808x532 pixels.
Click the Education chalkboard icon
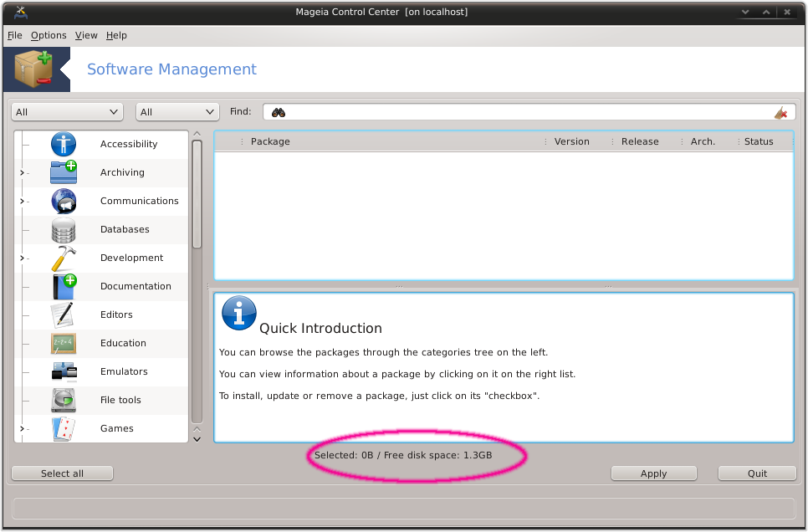(64, 343)
